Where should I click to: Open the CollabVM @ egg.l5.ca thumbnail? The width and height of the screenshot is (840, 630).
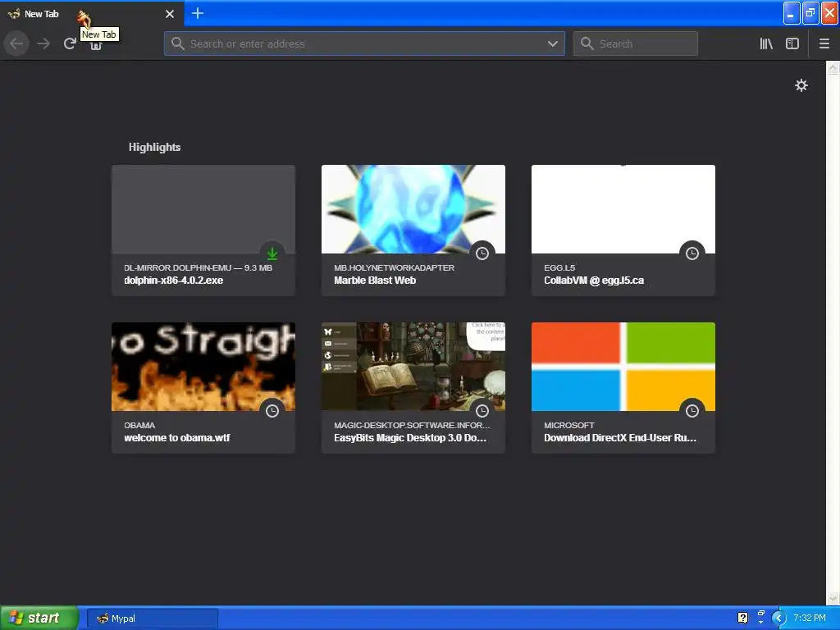pos(623,209)
